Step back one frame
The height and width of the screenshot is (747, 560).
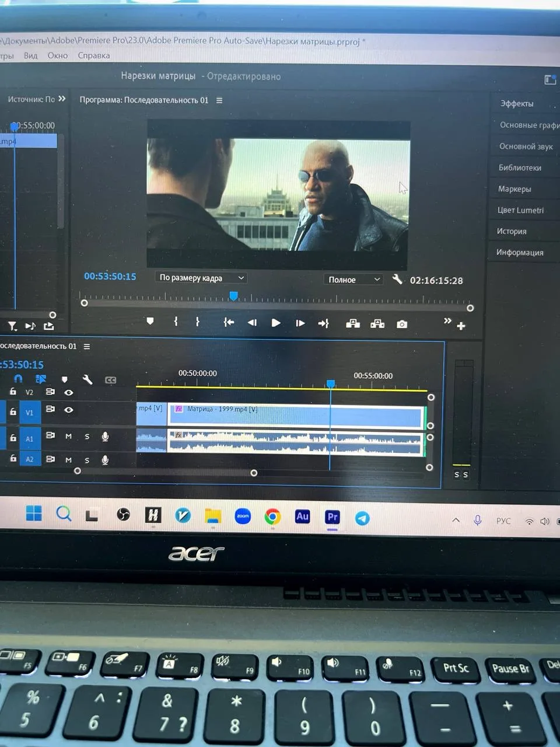pos(252,322)
